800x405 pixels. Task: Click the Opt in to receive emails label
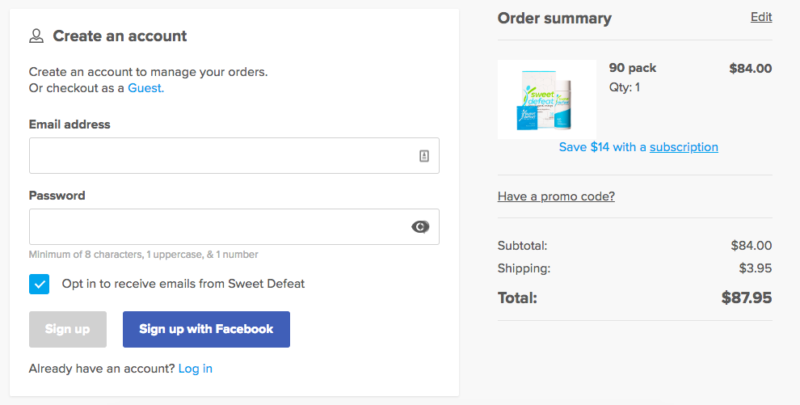pyautogui.click(x=183, y=284)
